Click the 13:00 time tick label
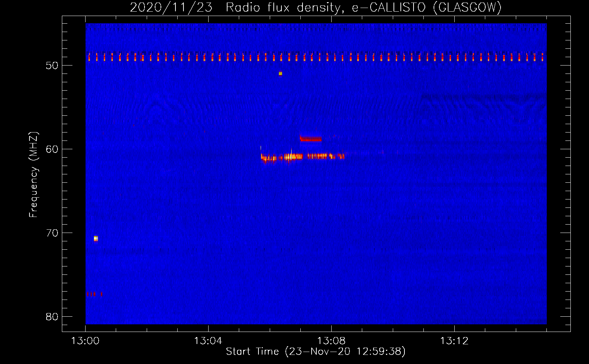The height and width of the screenshot is (364, 589). click(x=85, y=341)
